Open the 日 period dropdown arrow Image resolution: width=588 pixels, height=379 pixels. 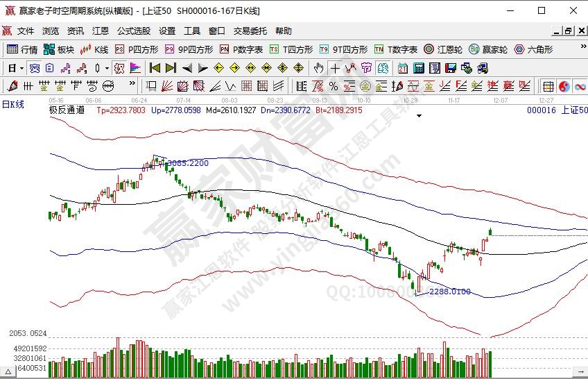pyautogui.click(x=21, y=68)
